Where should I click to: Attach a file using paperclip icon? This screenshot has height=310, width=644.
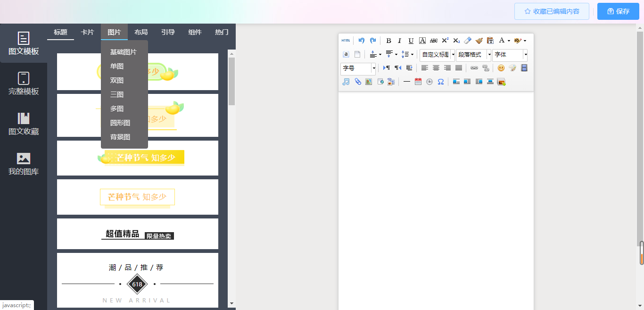pos(358,82)
